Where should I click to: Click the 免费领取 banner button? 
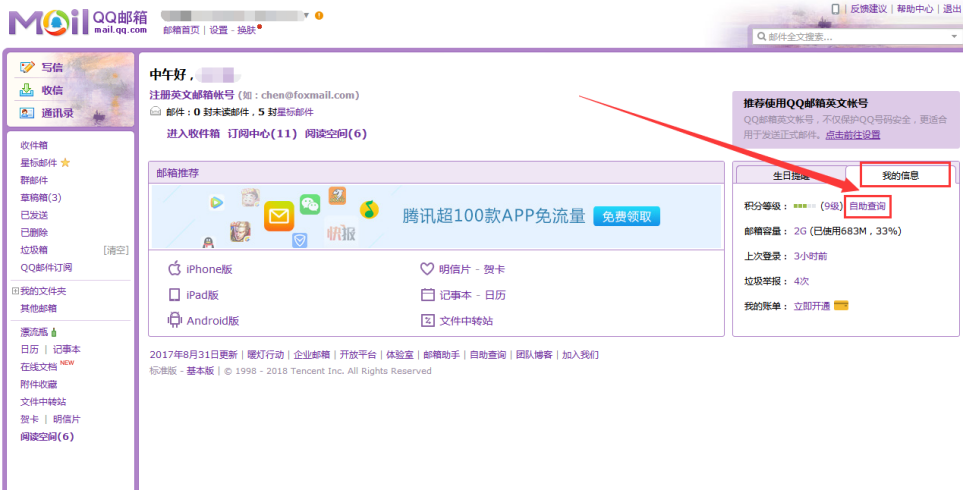point(627,216)
